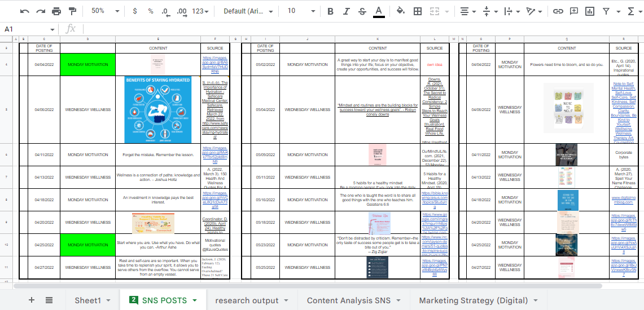Expand merge cells options arrow
Viewport: 644px width, 310px height.
[446, 11]
